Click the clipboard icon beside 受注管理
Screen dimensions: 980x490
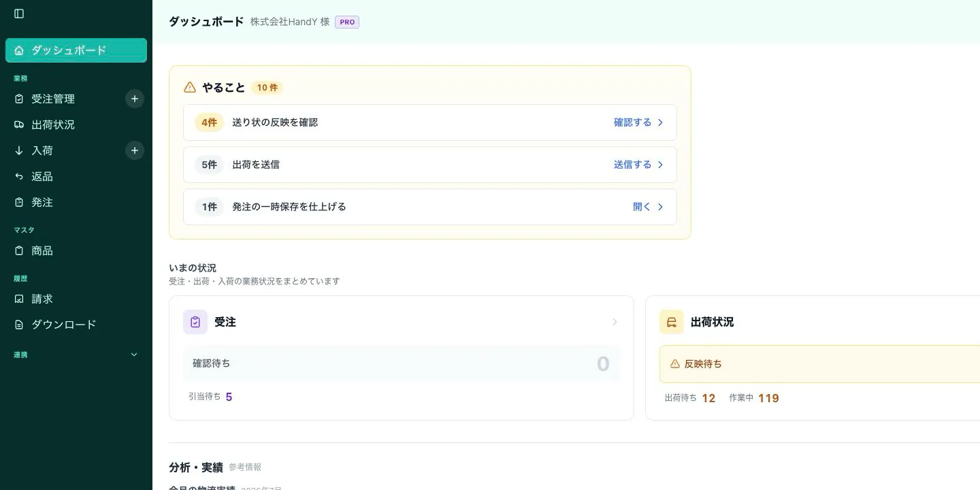(19, 99)
